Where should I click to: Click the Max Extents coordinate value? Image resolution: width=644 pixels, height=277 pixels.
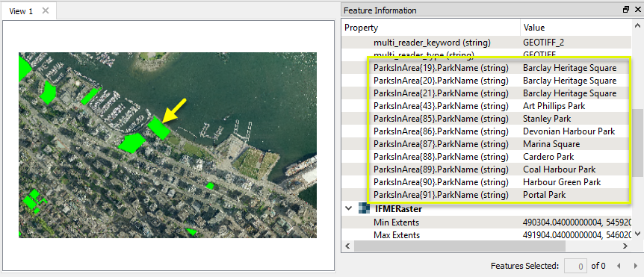pyautogui.click(x=577, y=235)
